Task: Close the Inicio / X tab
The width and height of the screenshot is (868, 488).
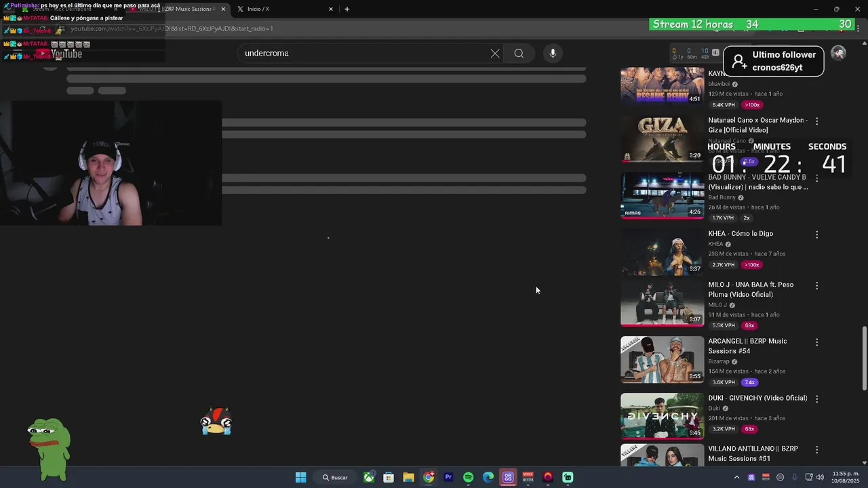Action: coord(331,9)
